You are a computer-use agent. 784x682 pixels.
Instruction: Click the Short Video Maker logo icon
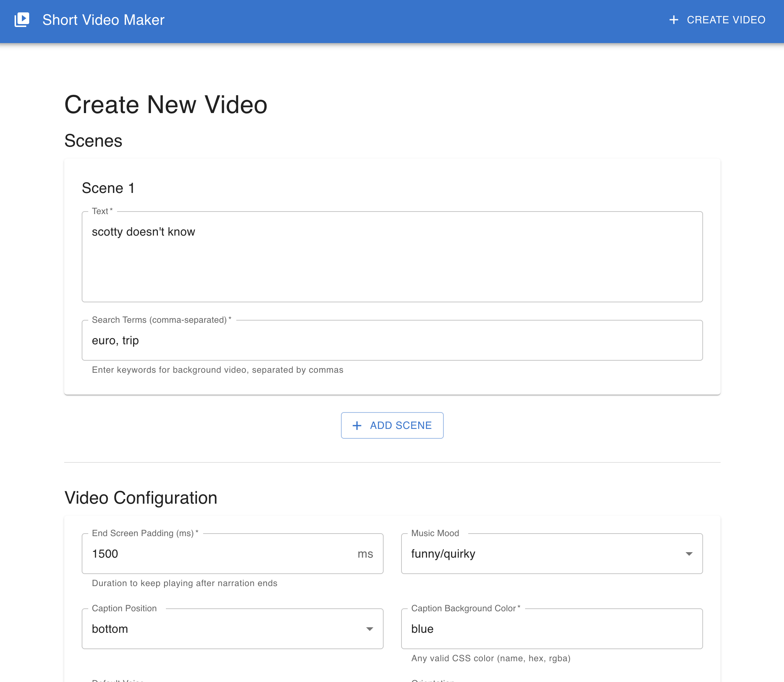point(22,20)
